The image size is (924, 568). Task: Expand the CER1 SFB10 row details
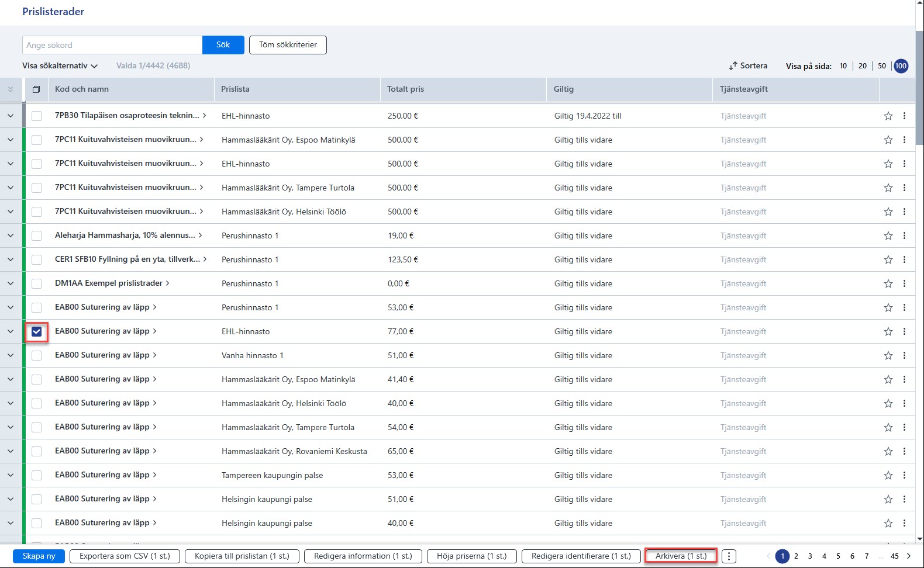pyautogui.click(x=11, y=259)
